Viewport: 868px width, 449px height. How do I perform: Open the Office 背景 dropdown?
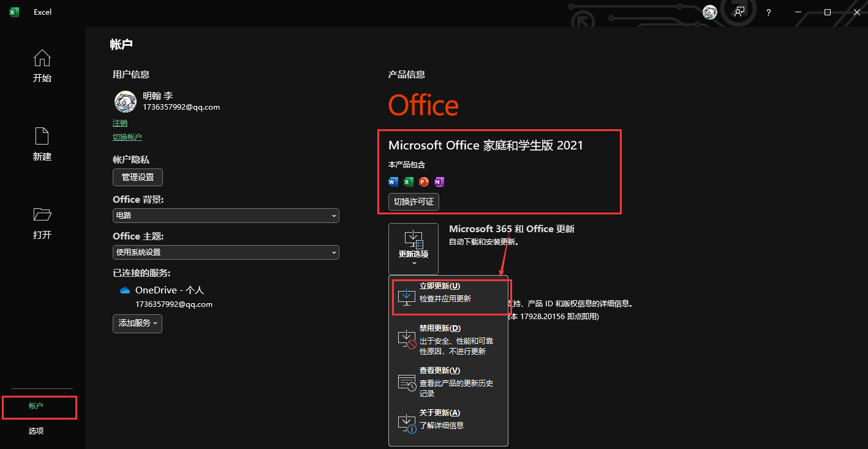pos(225,216)
